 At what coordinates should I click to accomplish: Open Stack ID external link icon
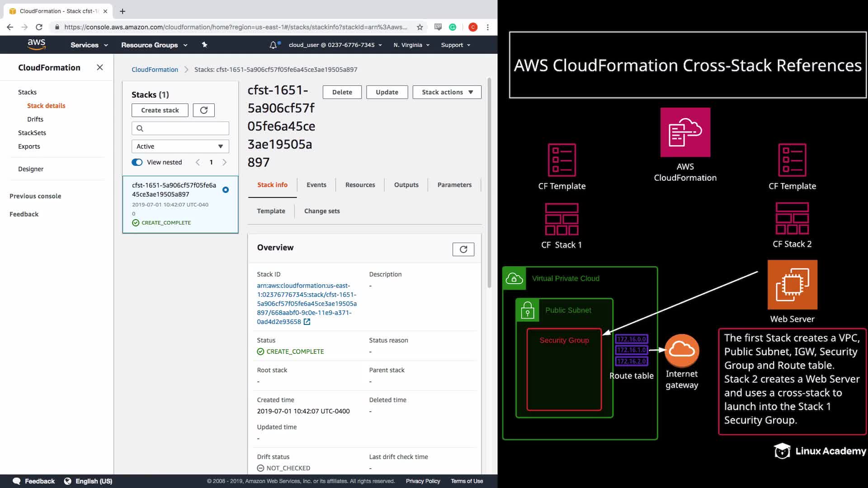point(307,322)
